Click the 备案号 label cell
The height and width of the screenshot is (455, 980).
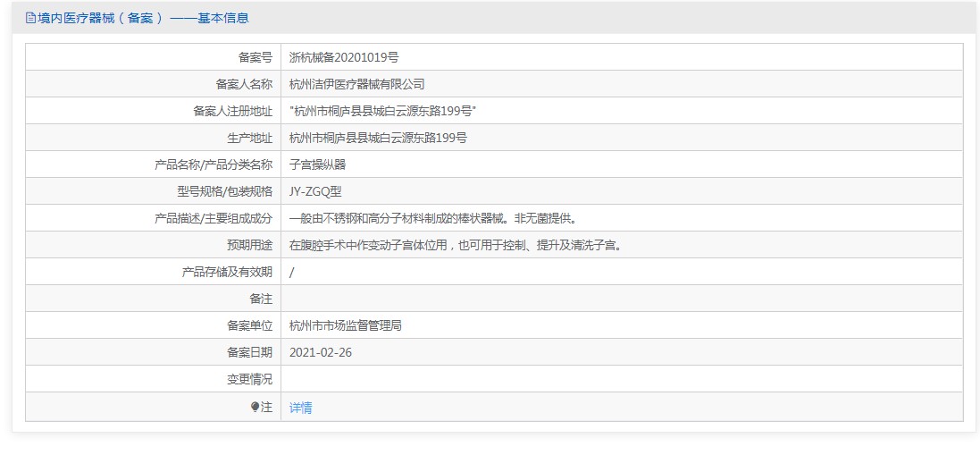[x=153, y=57]
